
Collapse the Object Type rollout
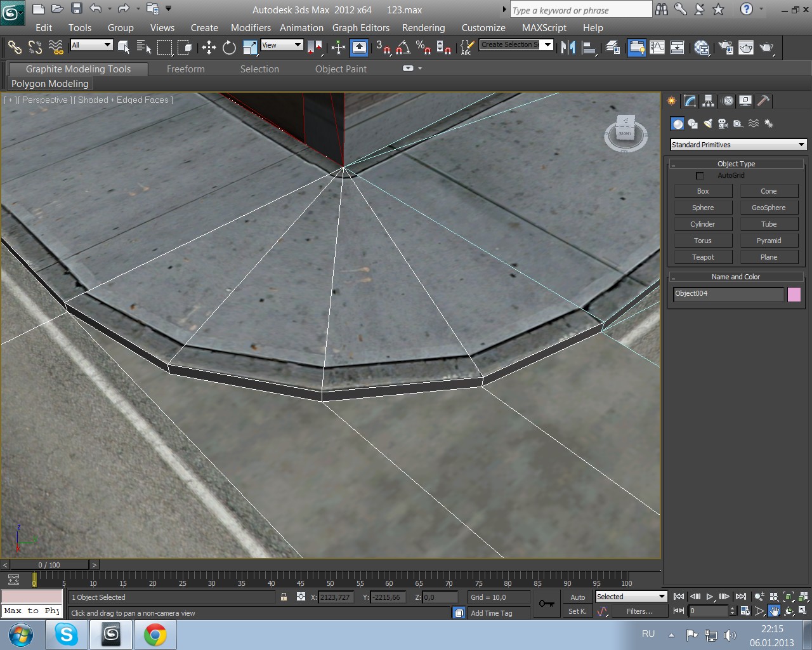point(736,164)
